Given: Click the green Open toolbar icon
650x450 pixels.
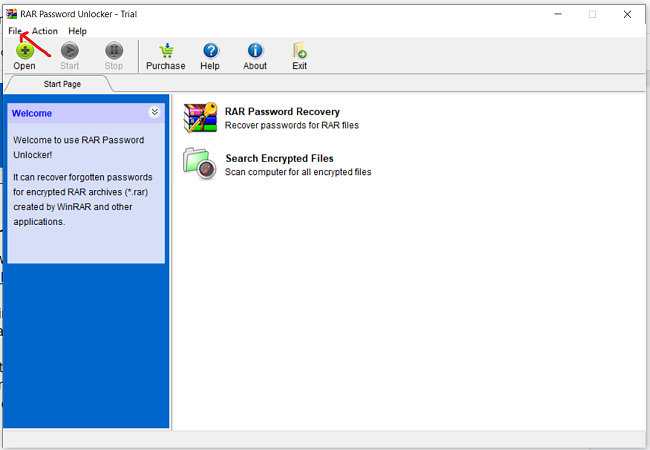Looking at the screenshot, I should 25,51.
